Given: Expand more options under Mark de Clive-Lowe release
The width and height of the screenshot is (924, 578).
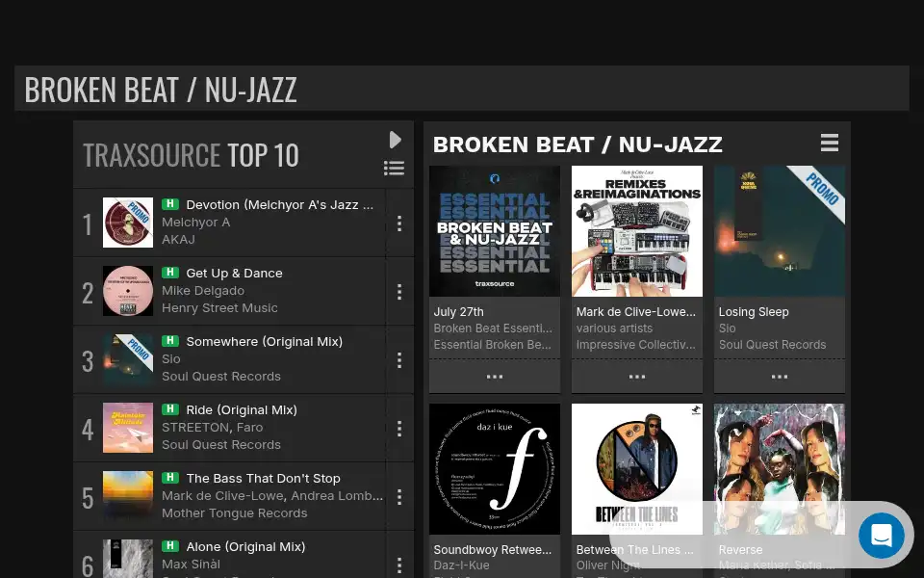Looking at the screenshot, I should click(637, 377).
